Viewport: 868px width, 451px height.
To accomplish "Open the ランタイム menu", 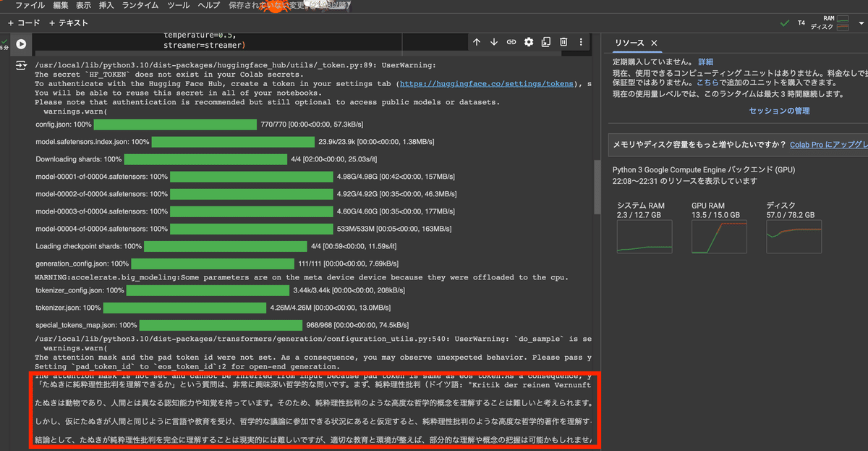I will 140,5.
